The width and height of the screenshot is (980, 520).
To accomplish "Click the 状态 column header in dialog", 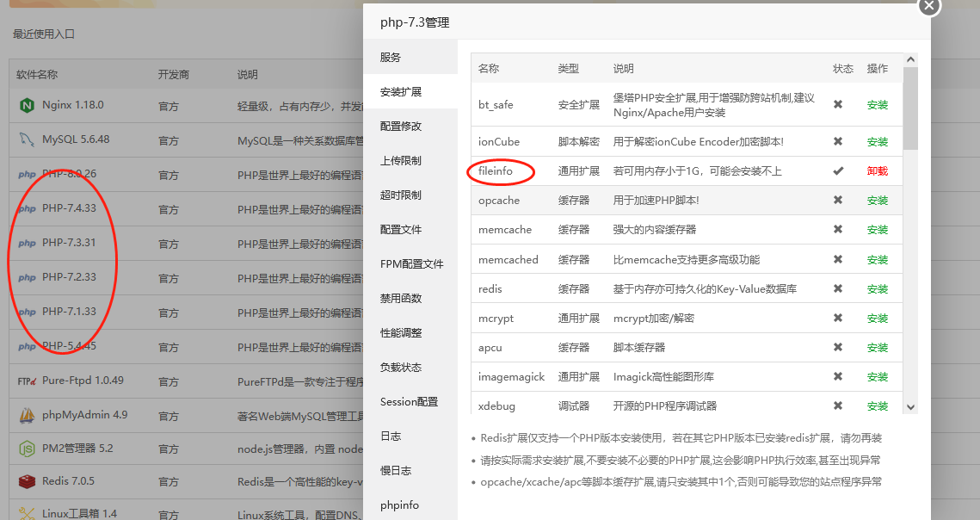I will coord(843,68).
